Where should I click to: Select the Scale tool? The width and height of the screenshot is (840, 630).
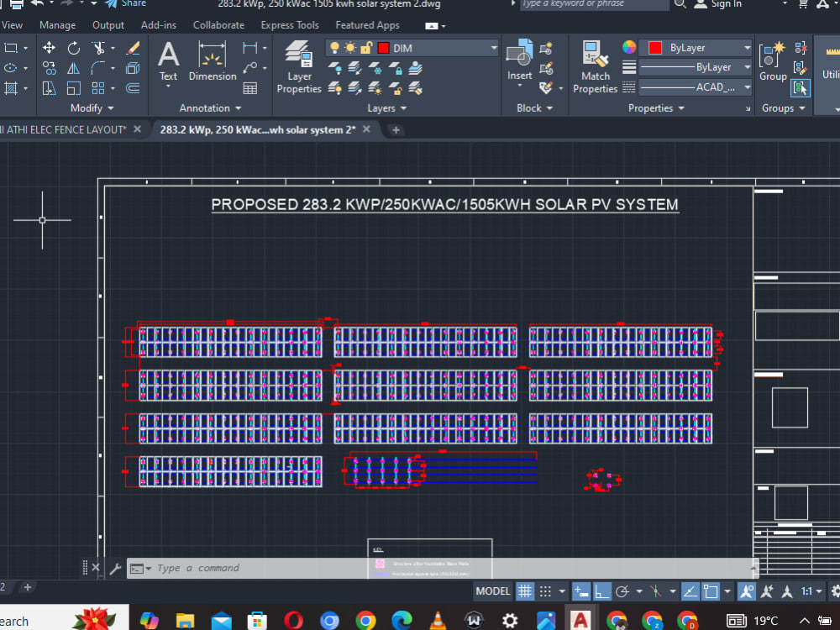coord(73,88)
